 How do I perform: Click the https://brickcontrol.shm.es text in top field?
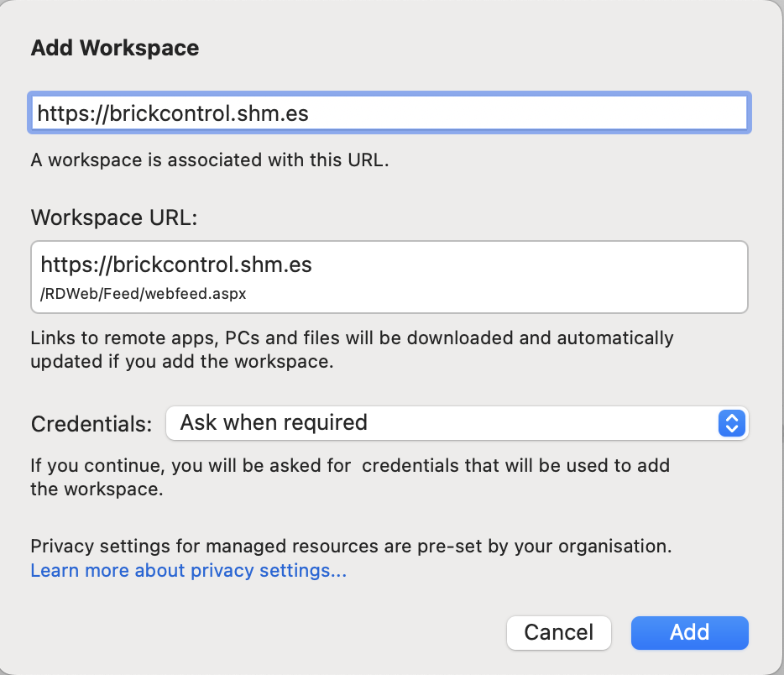(173, 113)
